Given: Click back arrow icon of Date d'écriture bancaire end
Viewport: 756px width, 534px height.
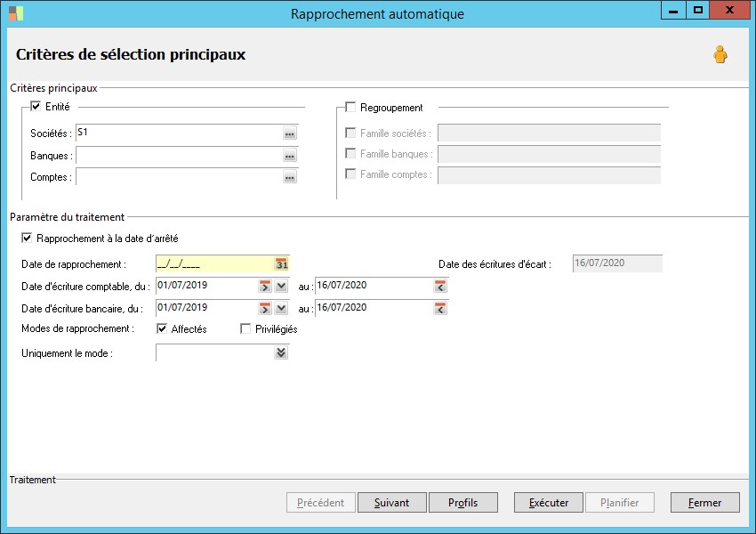Looking at the screenshot, I should pyautogui.click(x=439, y=308).
